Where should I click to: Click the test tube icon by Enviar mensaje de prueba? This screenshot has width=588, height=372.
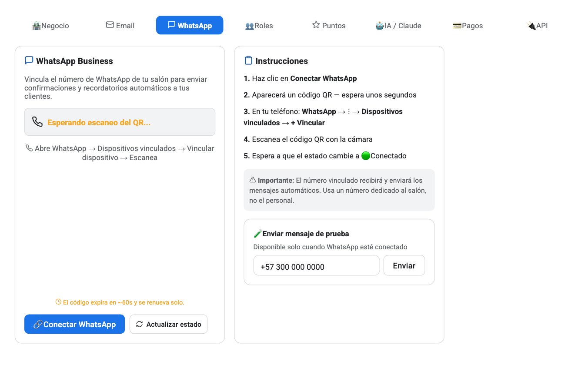(x=257, y=234)
